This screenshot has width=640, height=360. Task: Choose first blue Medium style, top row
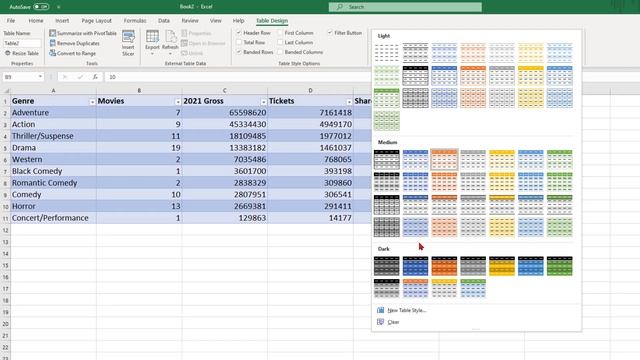pyautogui.click(x=416, y=159)
